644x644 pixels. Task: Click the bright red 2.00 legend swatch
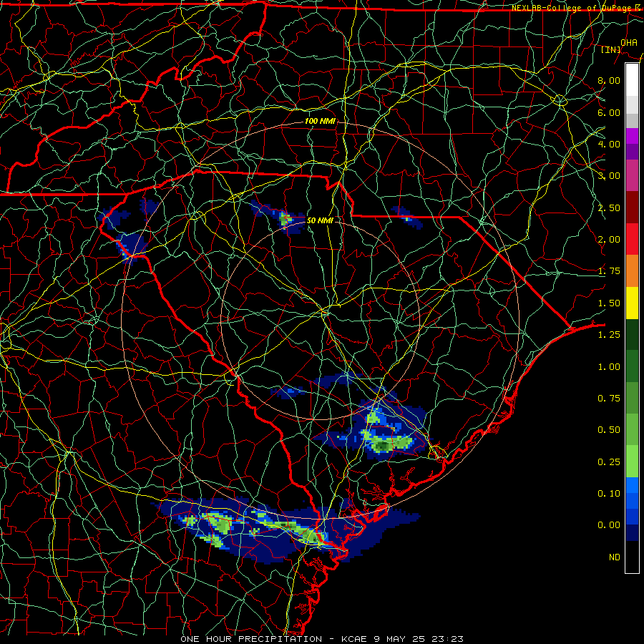click(x=632, y=239)
